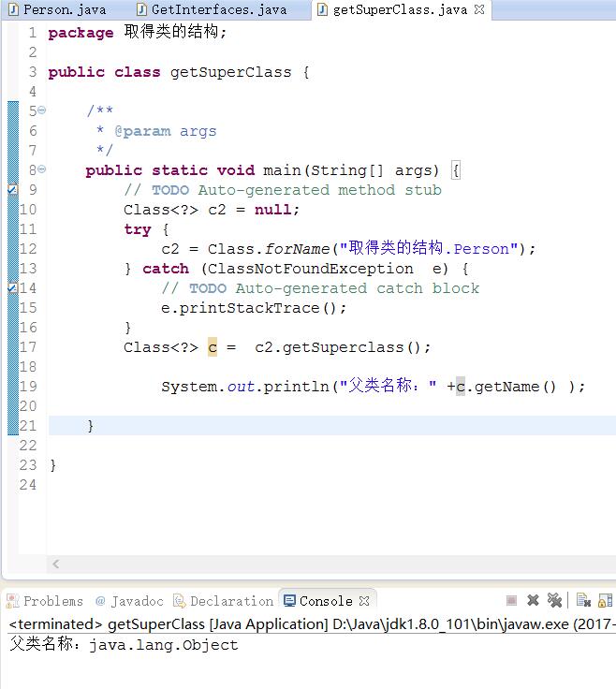This screenshot has height=689, width=616.
Task: Click the TODO task marker on line 9
Action: click(13, 189)
